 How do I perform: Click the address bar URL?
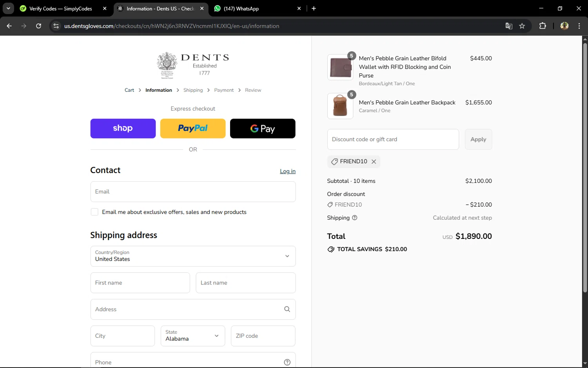(x=172, y=26)
